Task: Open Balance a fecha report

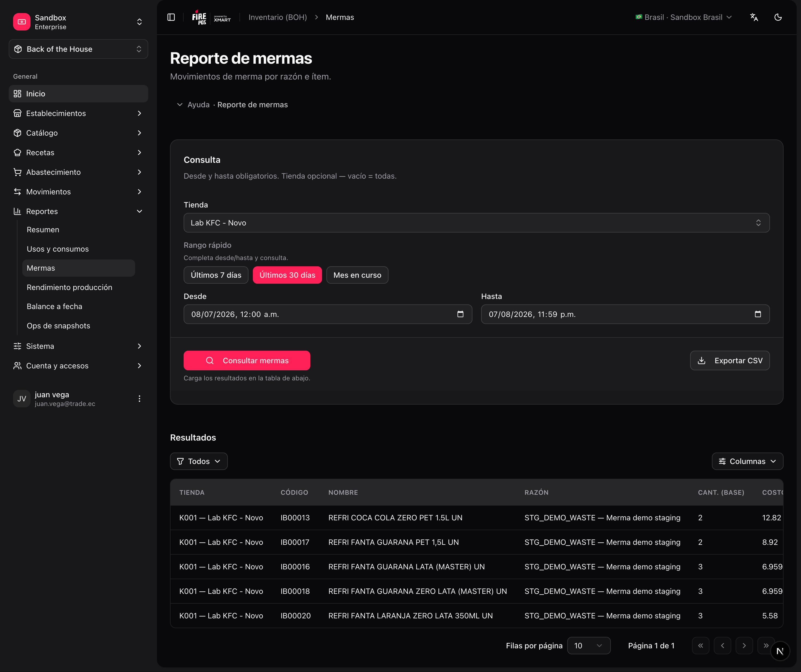Action: click(x=54, y=307)
